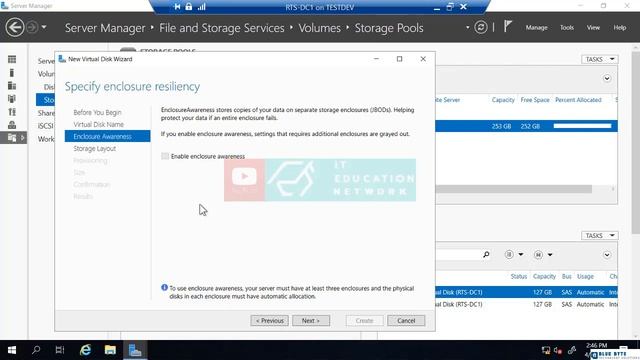The width and height of the screenshot is (640, 360).
Task: Go to Virtual Disk Name step
Action: coord(98,124)
